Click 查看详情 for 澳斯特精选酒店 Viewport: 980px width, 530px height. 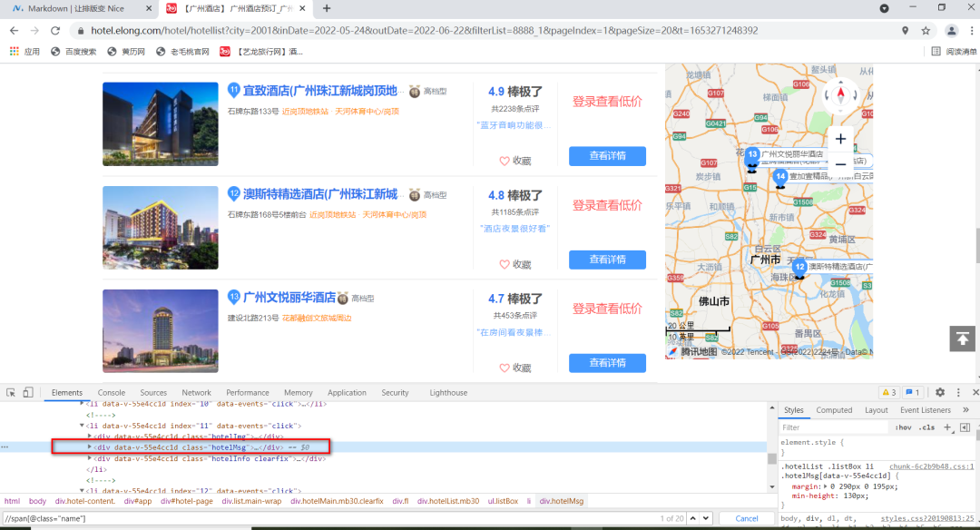coord(607,260)
